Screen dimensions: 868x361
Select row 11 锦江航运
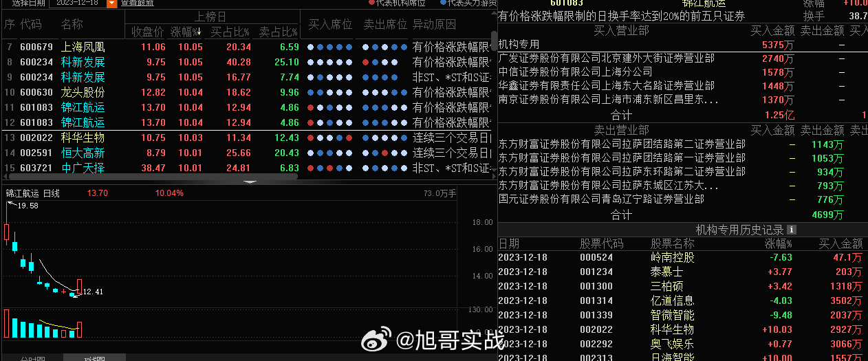(247, 107)
